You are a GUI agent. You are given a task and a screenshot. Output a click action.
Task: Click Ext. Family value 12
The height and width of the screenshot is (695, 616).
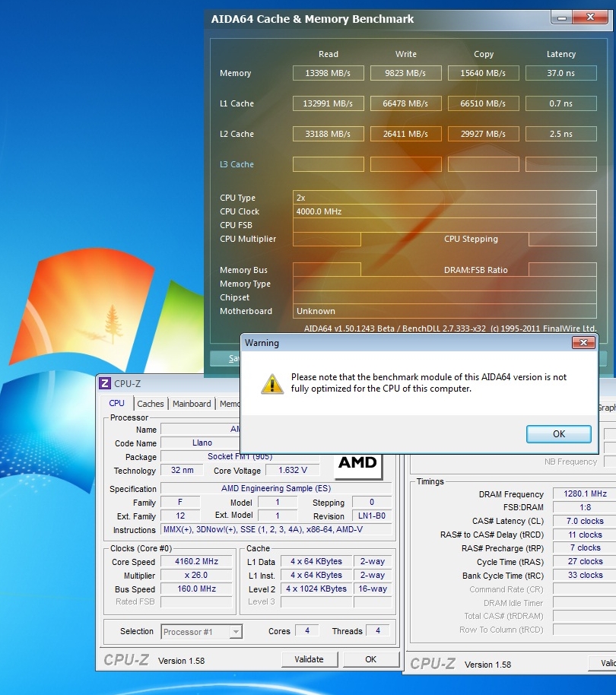click(180, 516)
